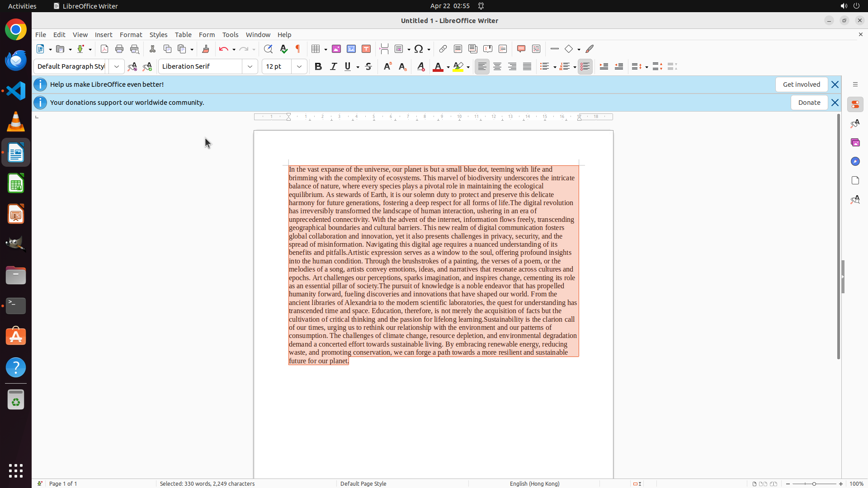Click the Get involved button
The width and height of the screenshot is (868, 488).
(x=801, y=84)
